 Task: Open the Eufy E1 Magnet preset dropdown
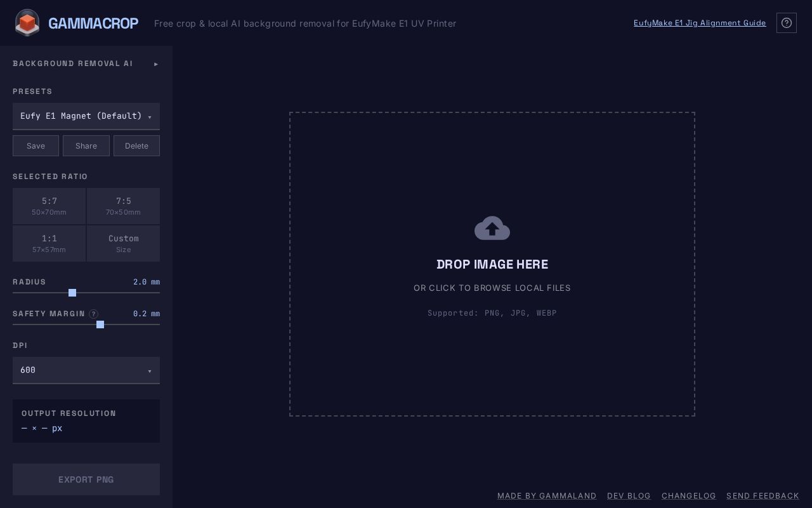pos(86,116)
